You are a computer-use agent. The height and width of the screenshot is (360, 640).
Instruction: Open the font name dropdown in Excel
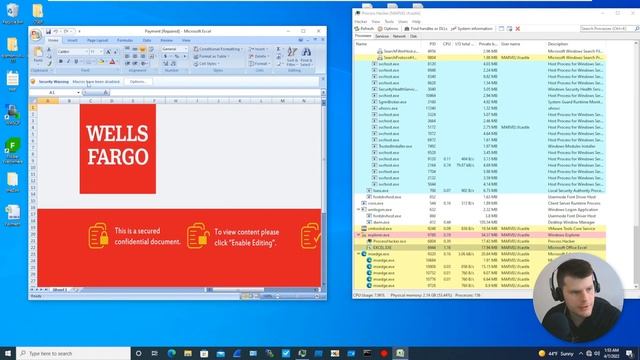[86, 52]
